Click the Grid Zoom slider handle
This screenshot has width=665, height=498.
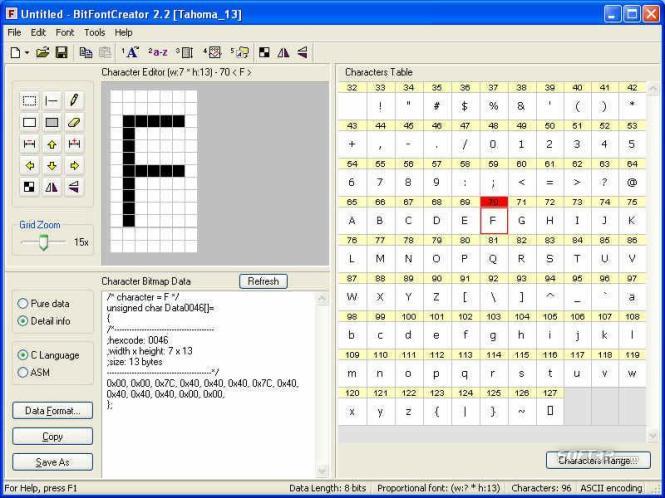pyautogui.click(x=43, y=242)
